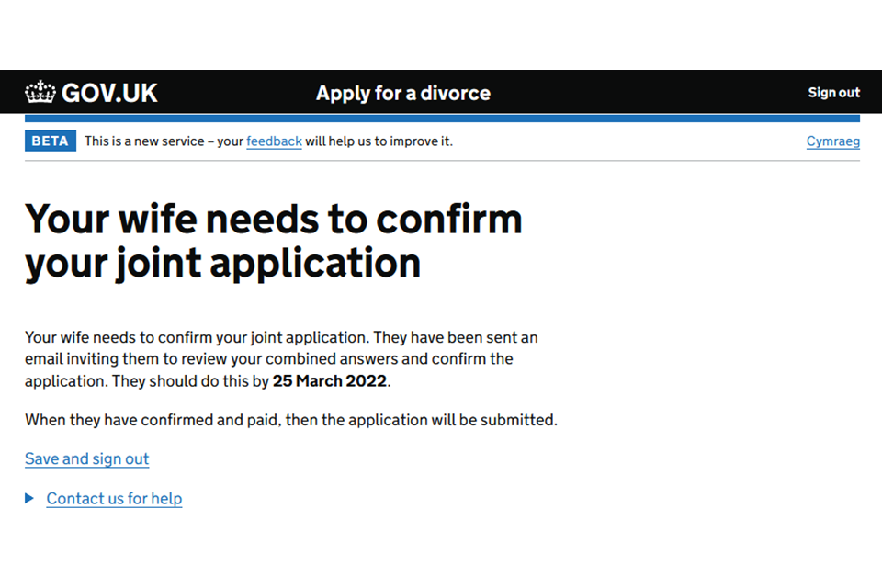Click the Save and sign out link
Viewport: 882px width, 588px height.
(x=86, y=458)
